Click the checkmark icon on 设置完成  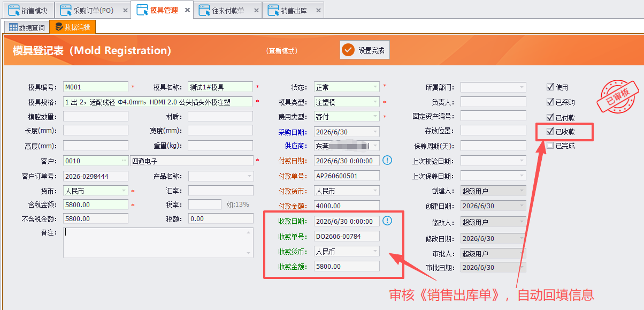[349, 50]
